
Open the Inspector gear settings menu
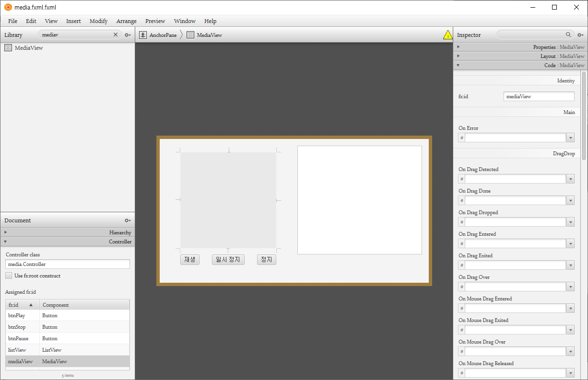tap(580, 35)
